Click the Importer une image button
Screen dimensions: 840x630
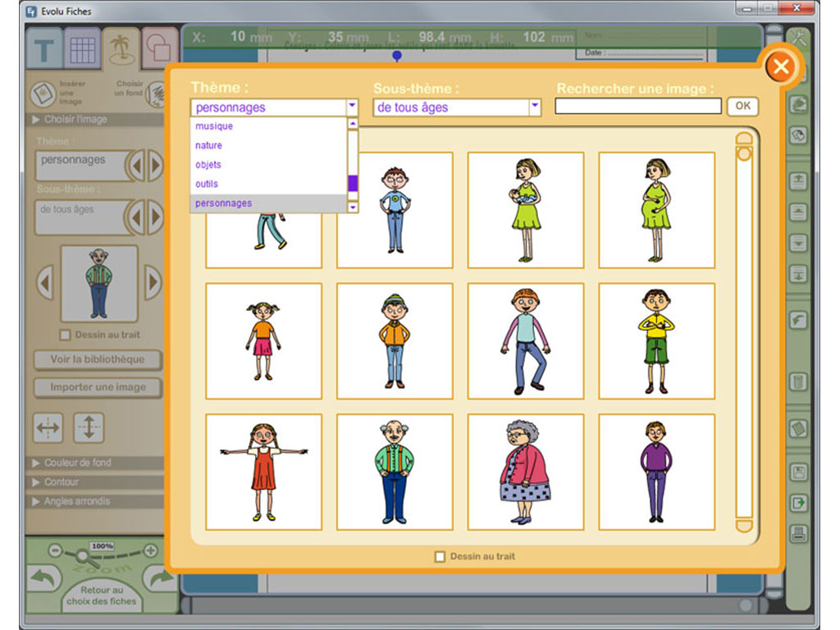pyautogui.click(x=98, y=387)
